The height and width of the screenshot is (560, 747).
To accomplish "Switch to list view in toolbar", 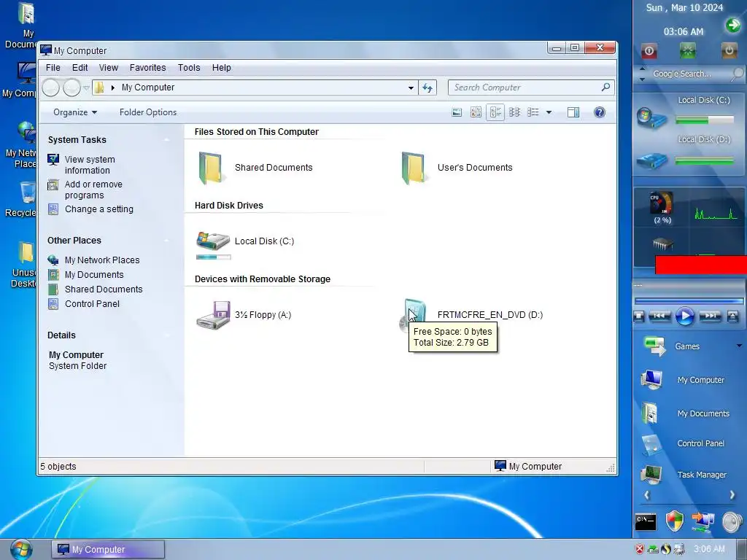I will (x=533, y=112).
